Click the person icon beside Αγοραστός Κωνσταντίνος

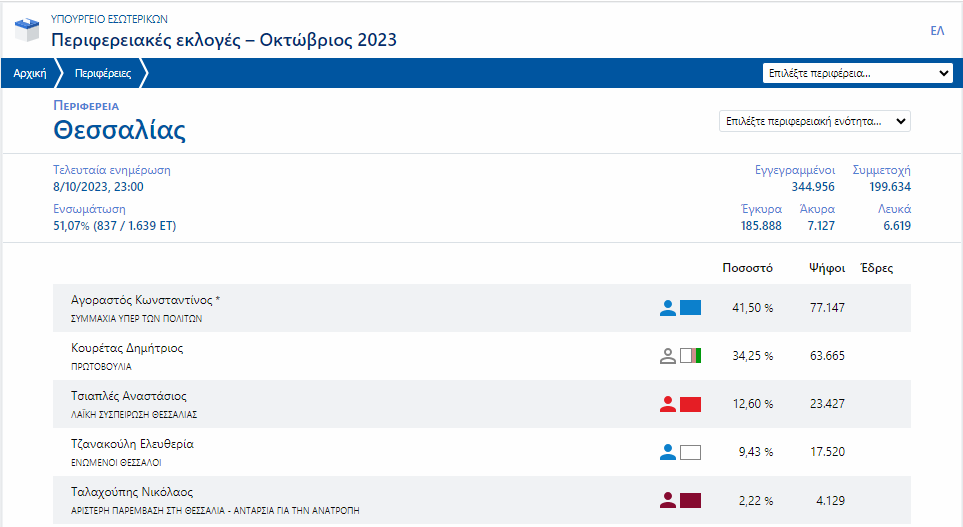(668, 308)
